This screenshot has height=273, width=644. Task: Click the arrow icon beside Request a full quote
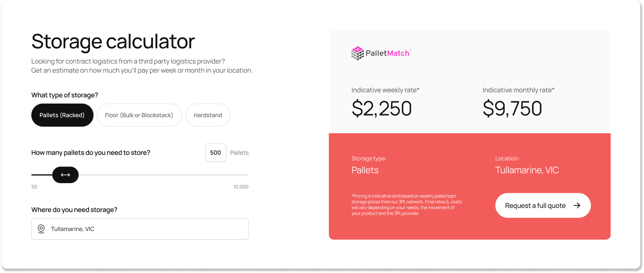[x=577, y=205]
